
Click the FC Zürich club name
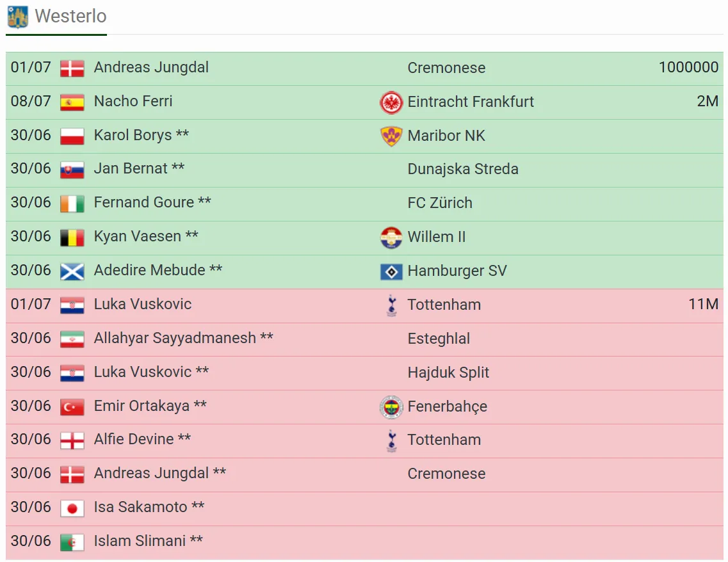tap(440, 204)
